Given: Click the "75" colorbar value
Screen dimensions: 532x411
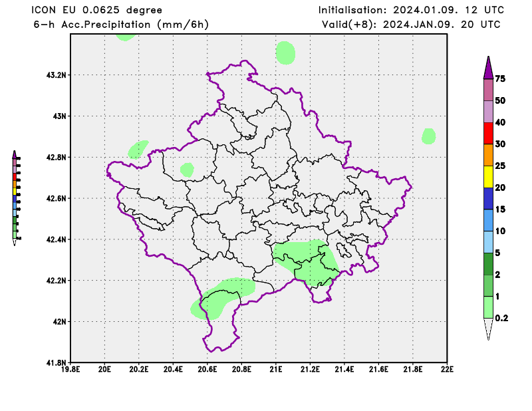Looking at the screenshot, I should click(500, 78).
